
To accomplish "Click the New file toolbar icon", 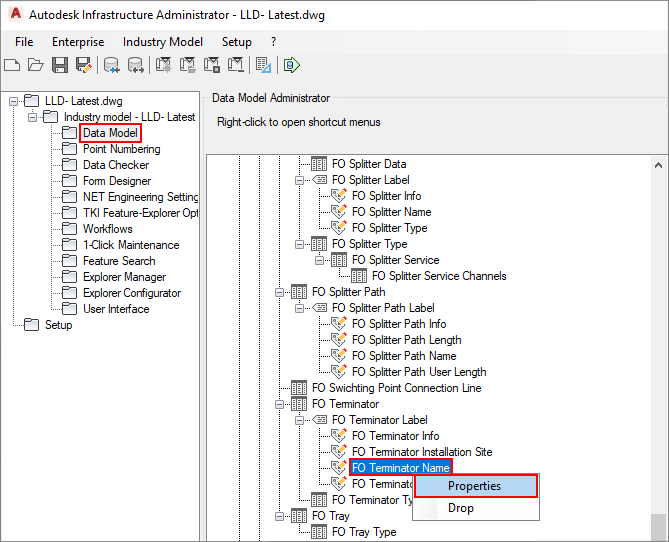I will click(x=12, y=65).
